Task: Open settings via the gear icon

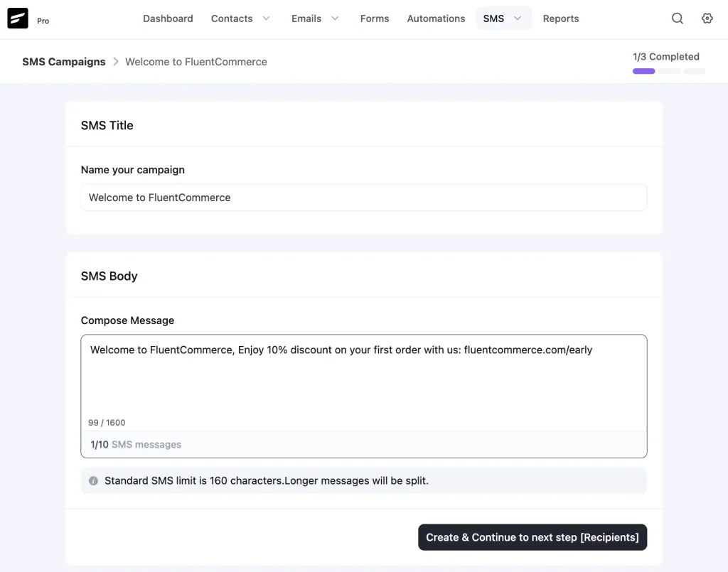Action: 707,18
